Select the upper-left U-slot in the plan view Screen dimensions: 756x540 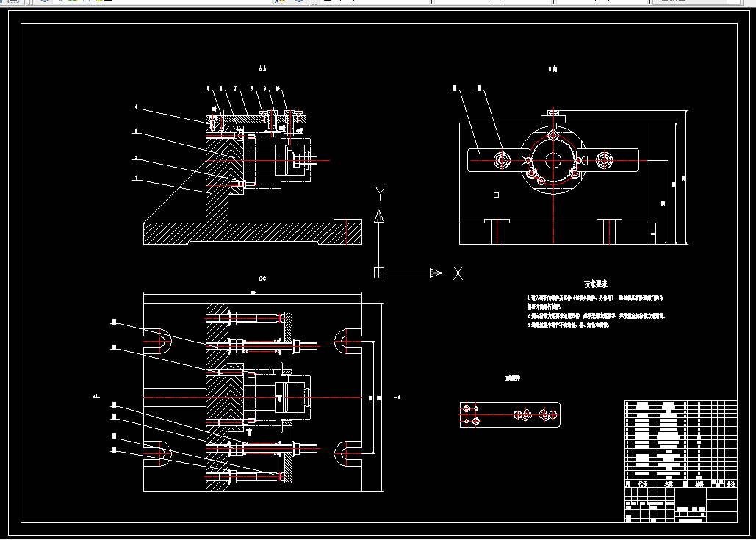tap(157, 342)
